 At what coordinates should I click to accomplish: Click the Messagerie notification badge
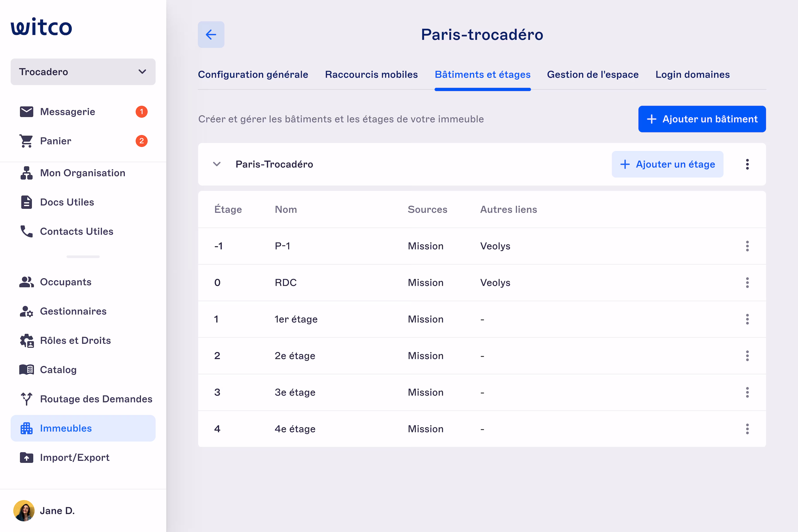coord(142,112)
